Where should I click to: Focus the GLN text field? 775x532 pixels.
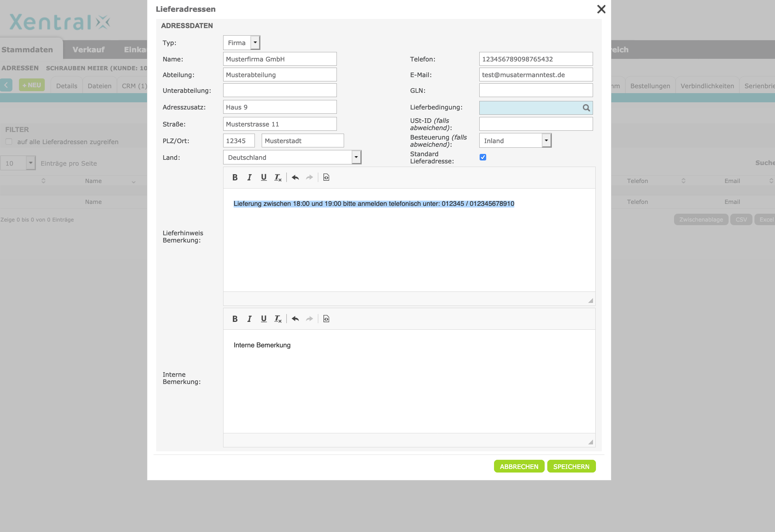point(536,91)
